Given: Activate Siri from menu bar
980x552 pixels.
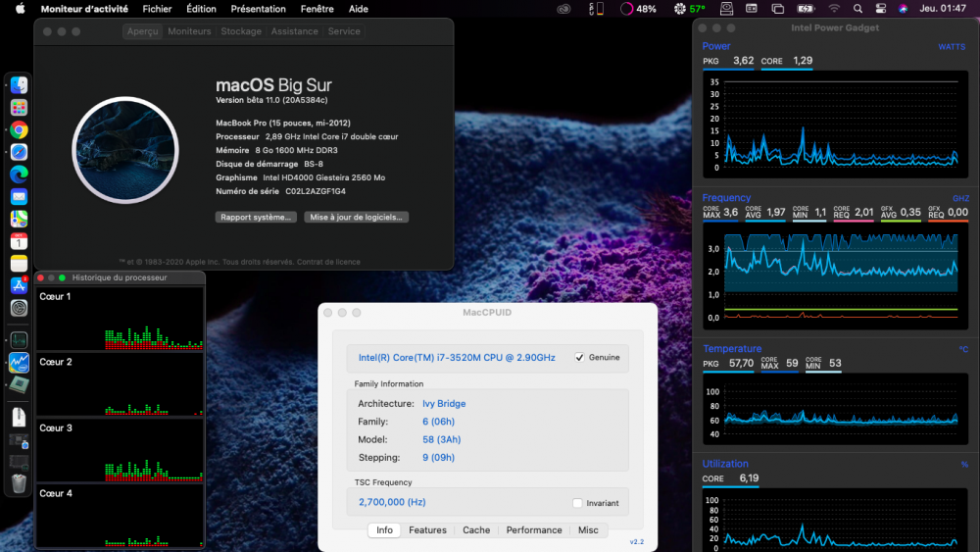Looking at the screenshot, I should point(904,9).
